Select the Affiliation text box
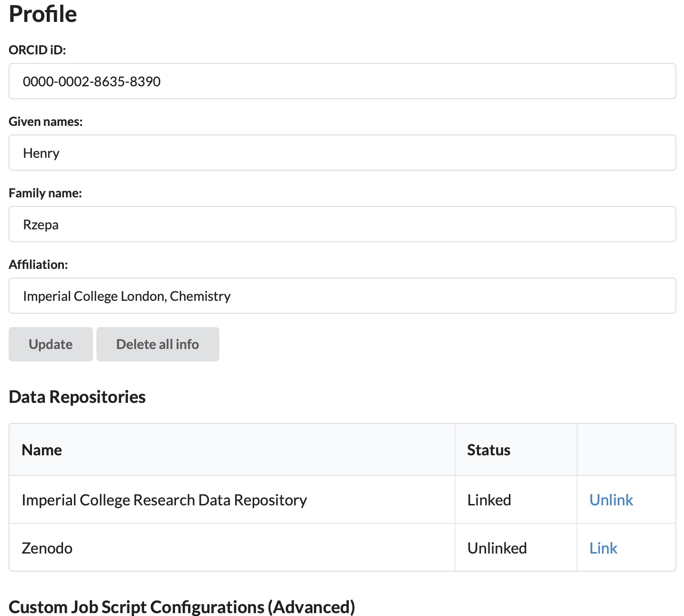Image resolution: width=684 pixels, height=616 pixels. click(342, 296)
